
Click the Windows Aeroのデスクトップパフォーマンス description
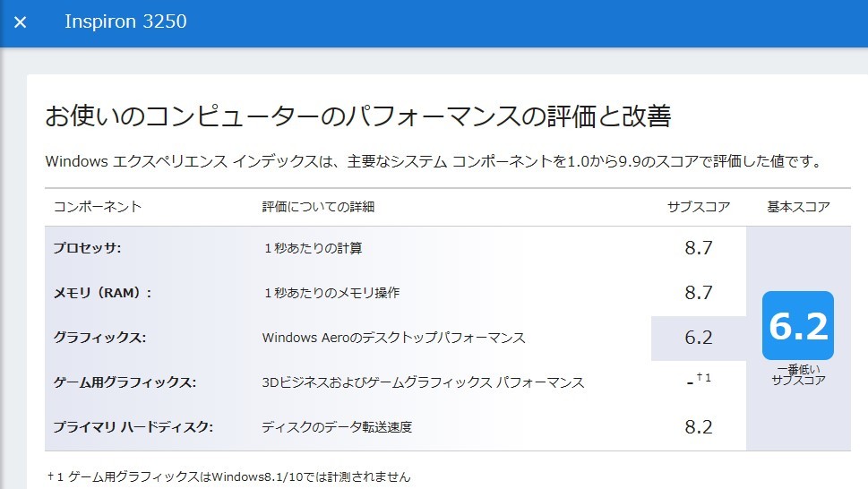(x=393, y=338)
